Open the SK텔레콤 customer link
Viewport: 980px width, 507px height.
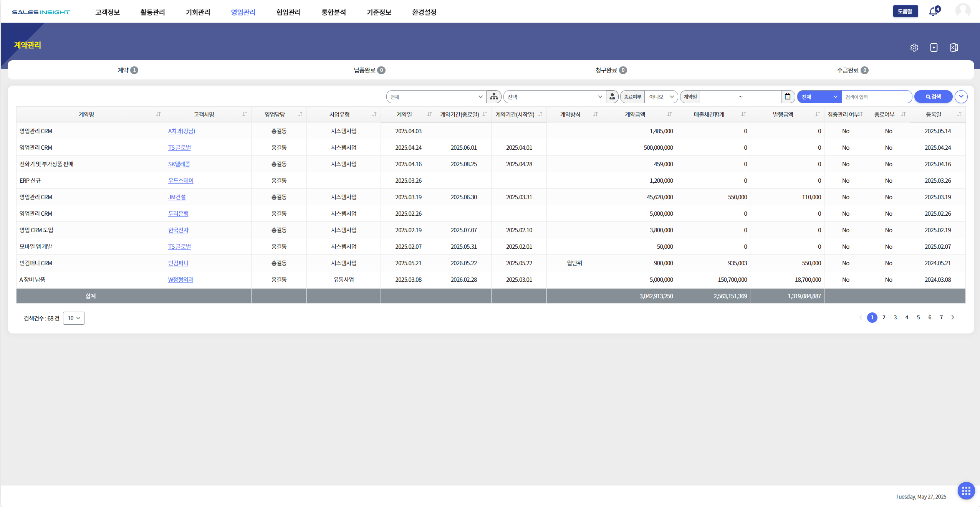tap(179, 164)
